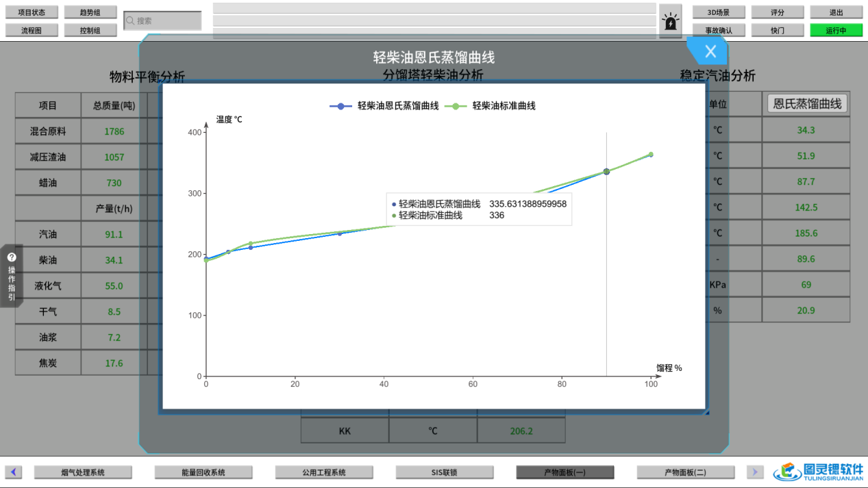Click the right arrow navigation icon

point(754,472)
